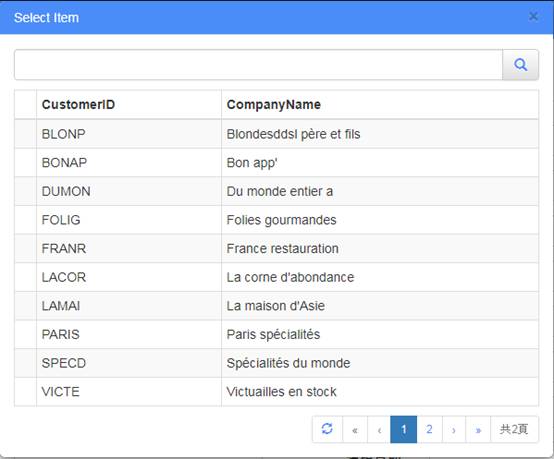Viewport: 554px width, 459px height.
Task: Click the magnifier search button
Action: coord(520,65)
